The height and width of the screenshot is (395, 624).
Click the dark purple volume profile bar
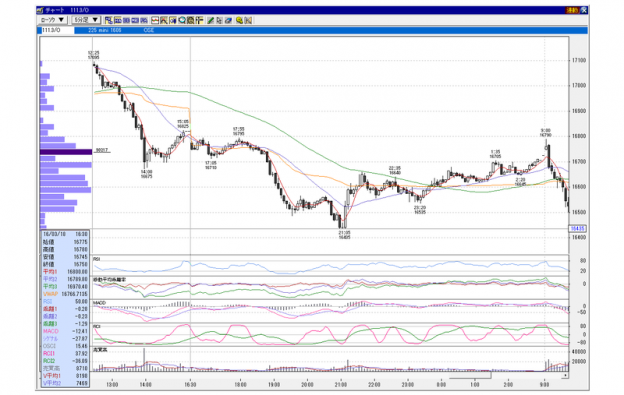(66, 152)
